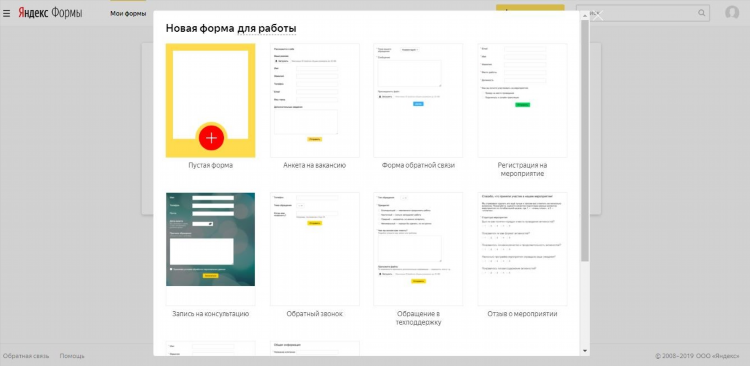The image size is (750, 366).
Task: Open the hamburger menu beside Яндекс Формы
Action: coord(6,13)
